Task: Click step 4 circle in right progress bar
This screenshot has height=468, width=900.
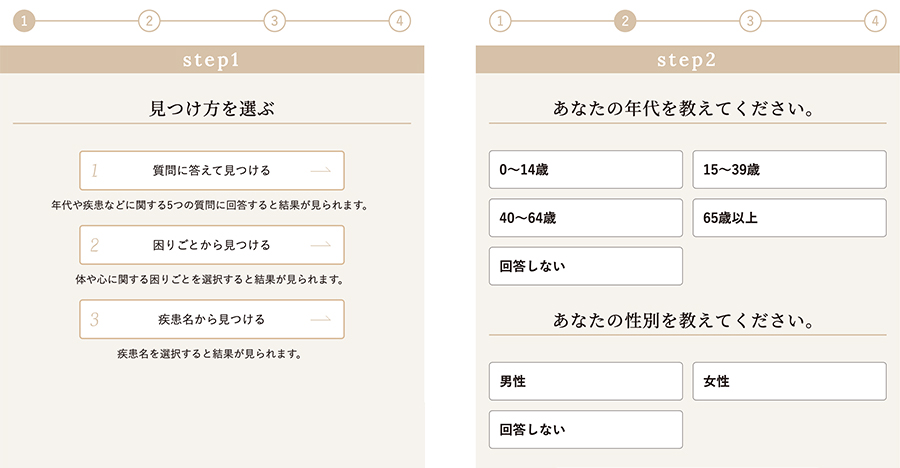Action: pos(875,21)
